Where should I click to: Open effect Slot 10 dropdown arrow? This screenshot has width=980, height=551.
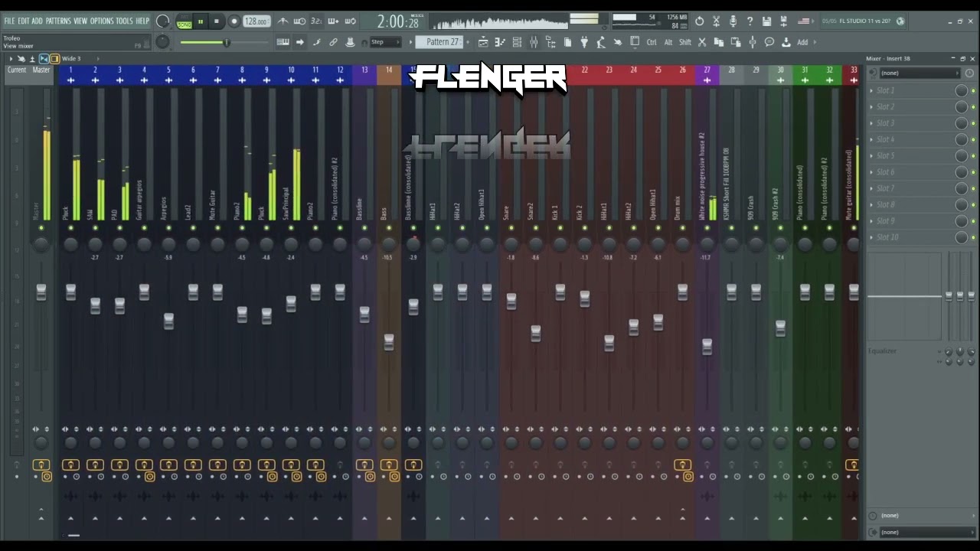pos(871,237)
